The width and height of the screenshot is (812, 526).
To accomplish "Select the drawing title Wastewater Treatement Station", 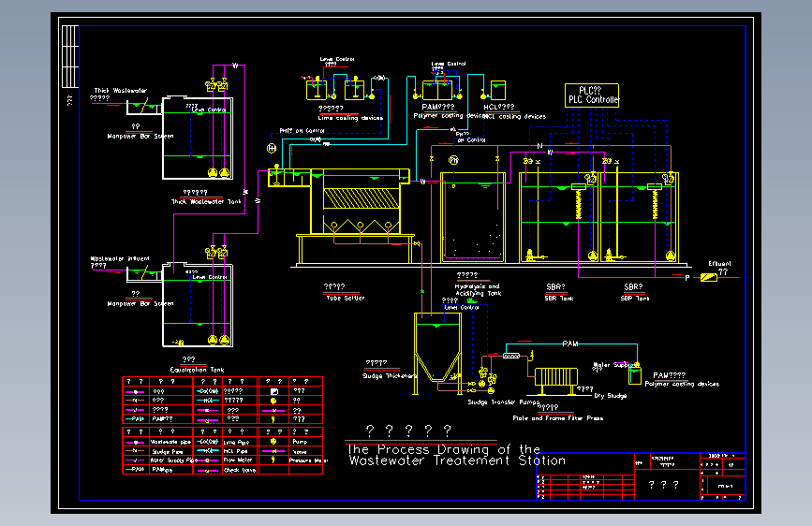I will click(457, 460).
